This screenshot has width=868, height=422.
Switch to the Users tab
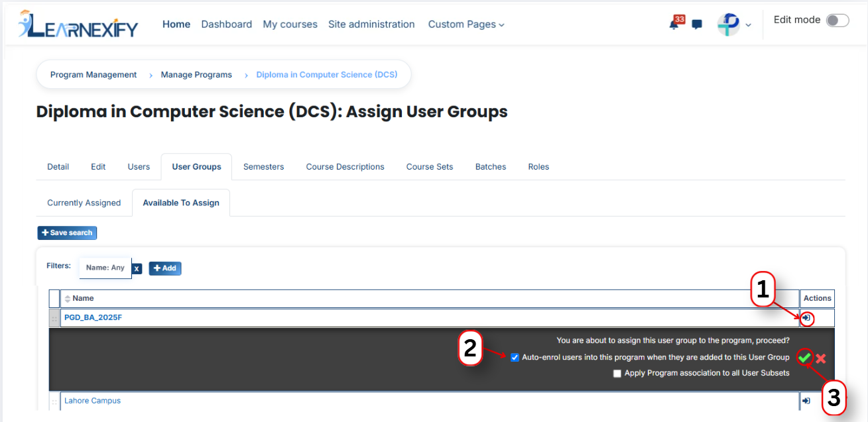(x=139, y=167)
